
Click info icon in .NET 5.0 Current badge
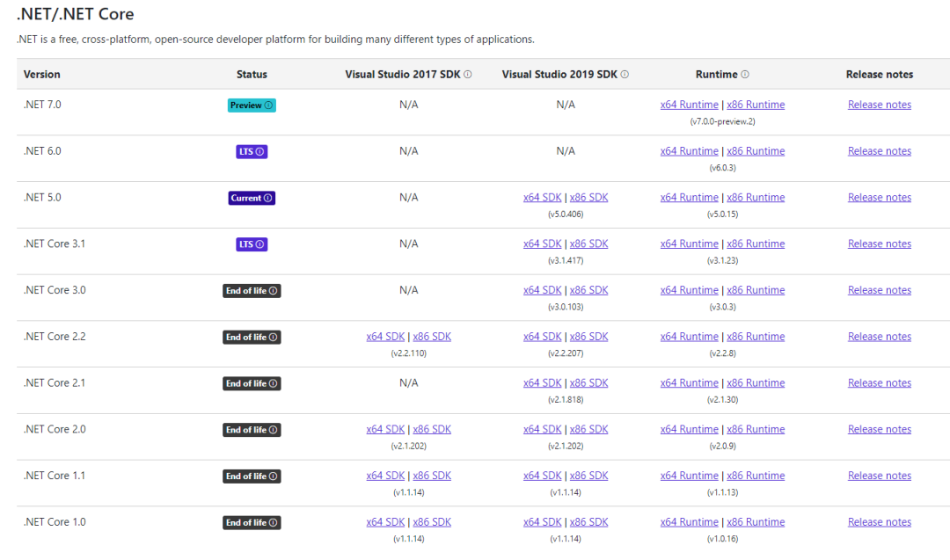tap(267, 198)
